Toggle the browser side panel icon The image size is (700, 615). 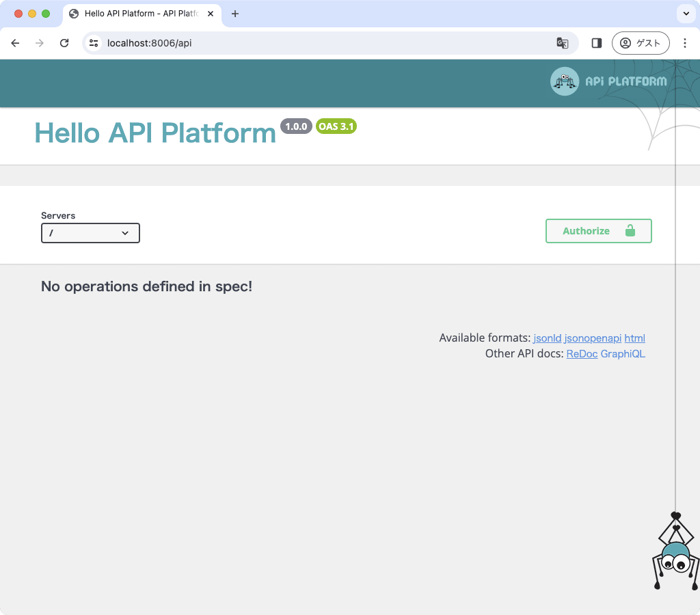point(596,43)
